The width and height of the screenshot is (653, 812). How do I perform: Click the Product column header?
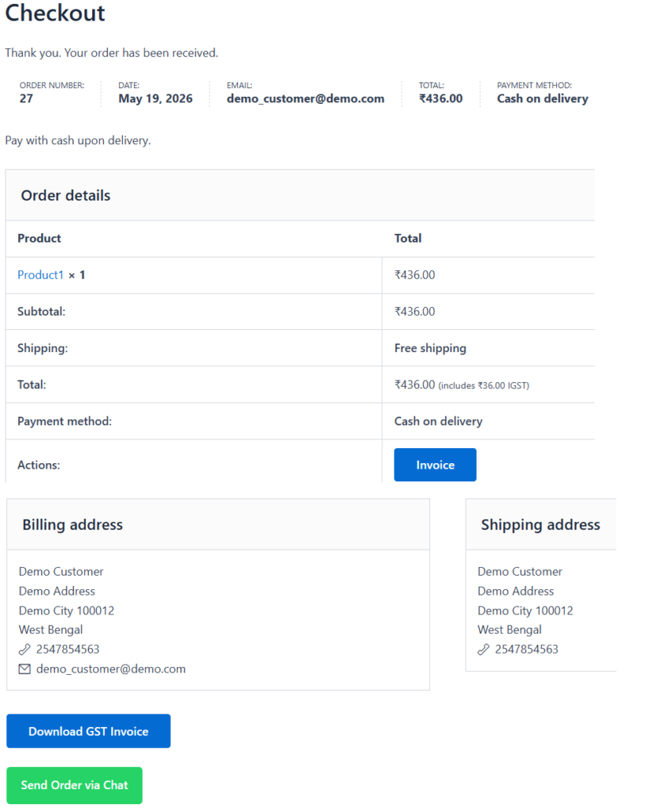point(40,238)
